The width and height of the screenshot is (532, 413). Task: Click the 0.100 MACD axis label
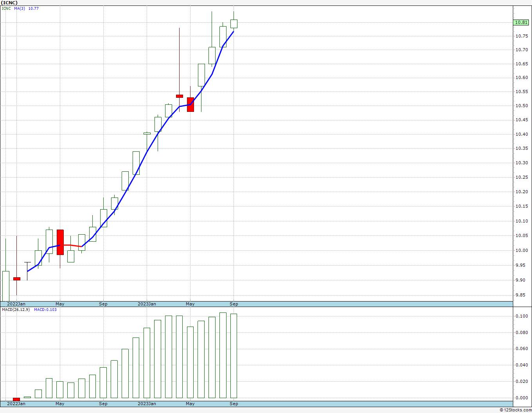(521, 316)
